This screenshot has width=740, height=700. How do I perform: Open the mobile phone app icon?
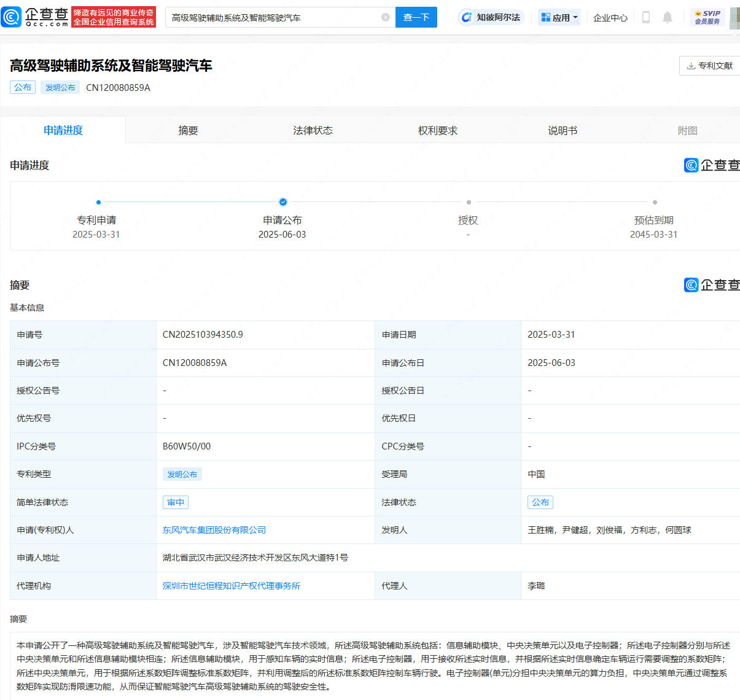[x=645, y=17]
